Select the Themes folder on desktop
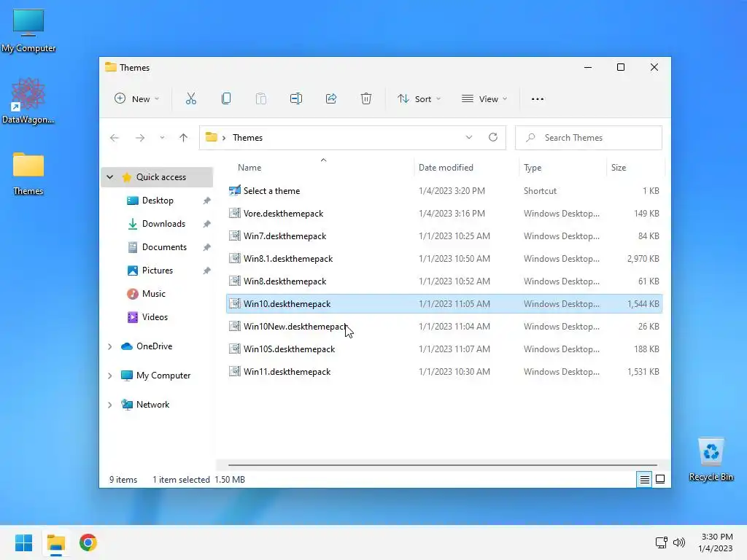 point(28,174)
